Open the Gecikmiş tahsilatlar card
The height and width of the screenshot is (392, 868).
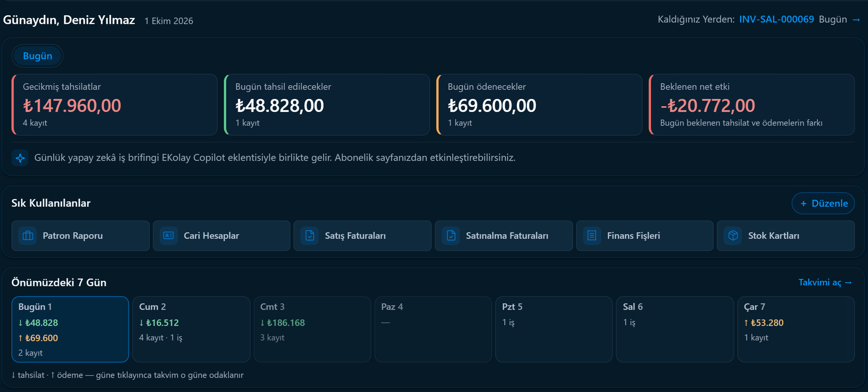click(x=115, y=105)
